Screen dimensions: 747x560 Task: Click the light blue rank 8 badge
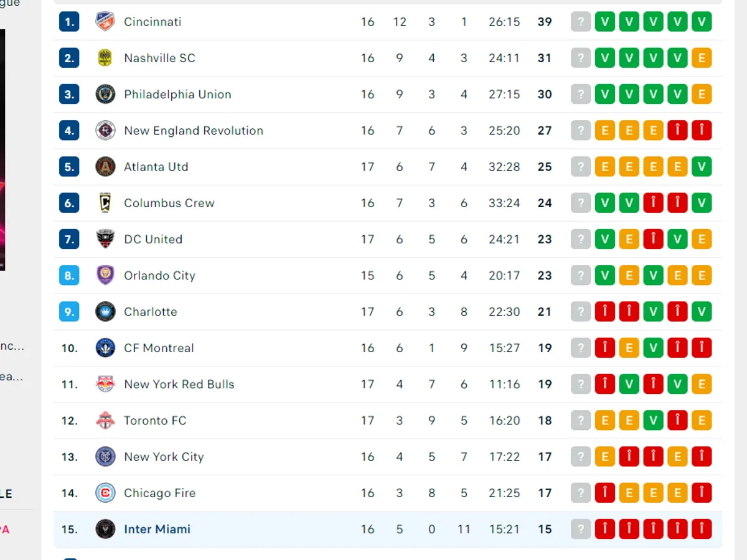(69, 276)
